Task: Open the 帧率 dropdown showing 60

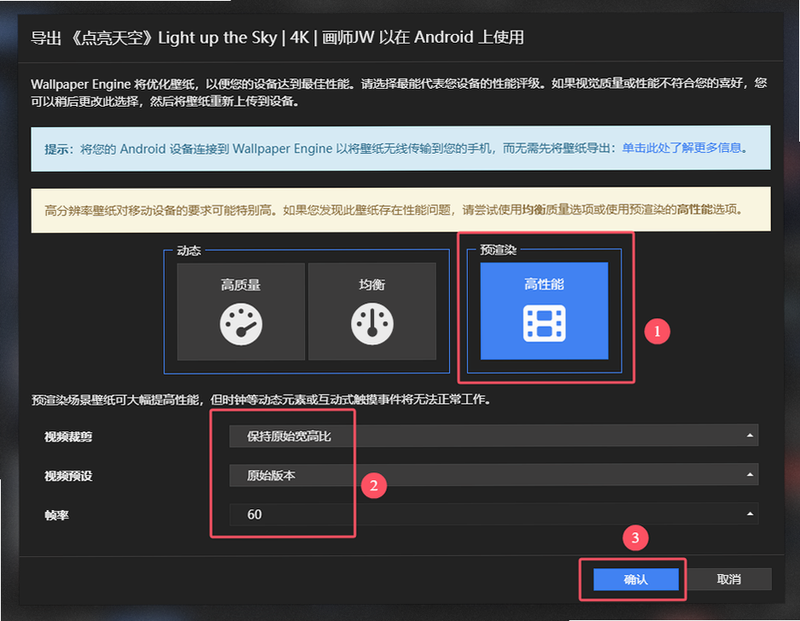Action: click(493, 514)
